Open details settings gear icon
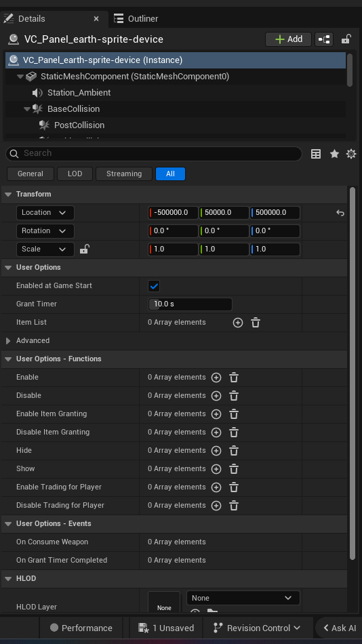The height and width of the screenshot is (644, 362). (x=351, y=154)
